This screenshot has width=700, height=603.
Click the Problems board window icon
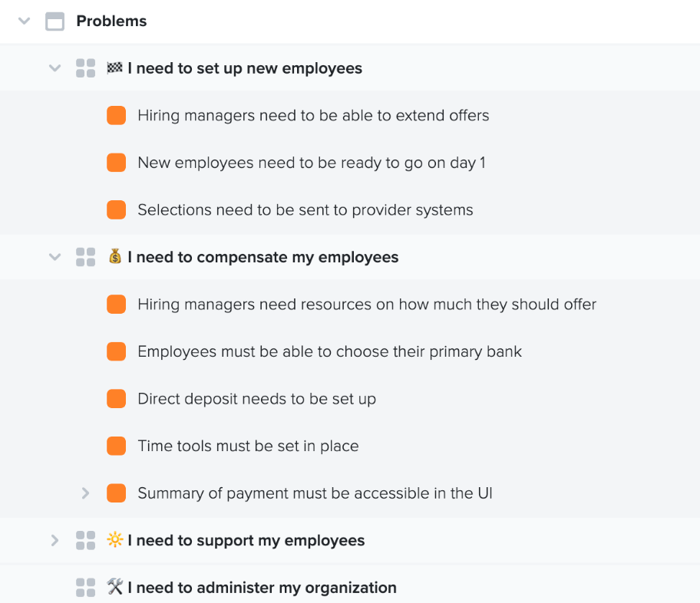[x=55, y=21]
